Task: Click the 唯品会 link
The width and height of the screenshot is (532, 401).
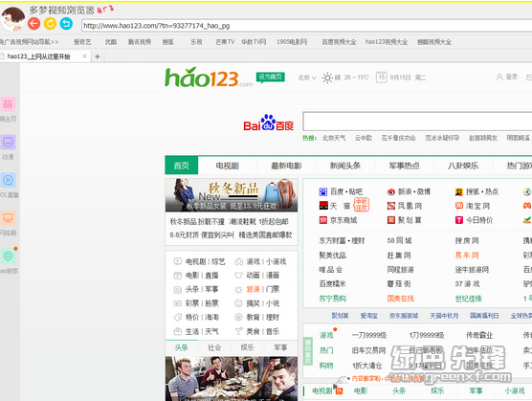Action: coord(330,270)
